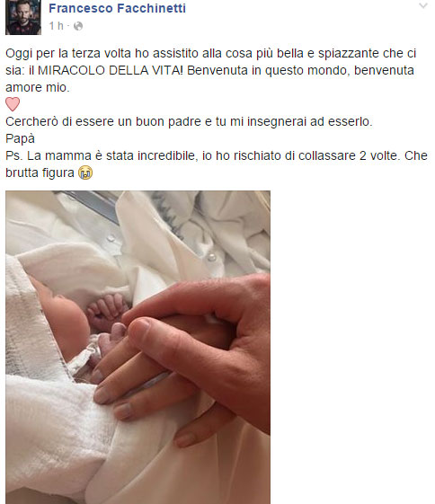Click the globe public privacy icon
The width and height of the screenshot is (435, 504).
[78, 26]
